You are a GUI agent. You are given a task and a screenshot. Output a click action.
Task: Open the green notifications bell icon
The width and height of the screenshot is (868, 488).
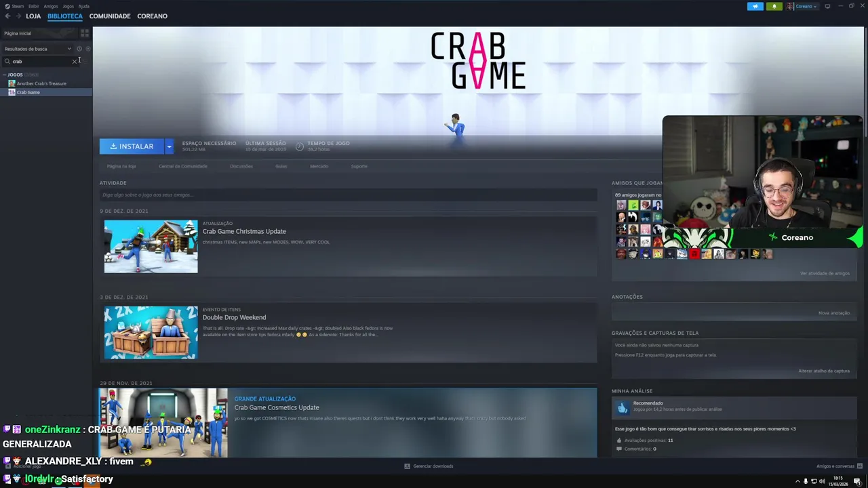[x=774, y=6]
